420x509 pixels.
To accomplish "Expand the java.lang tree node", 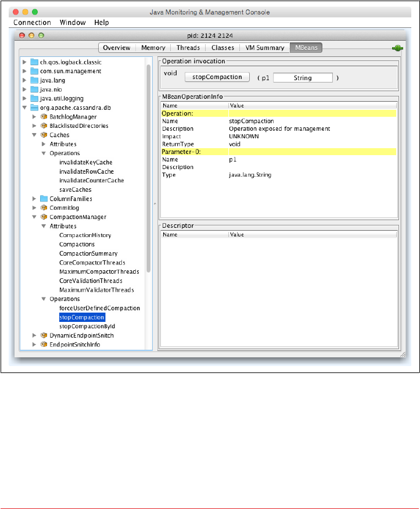I will pyautogui.click(x=24, y=80).
